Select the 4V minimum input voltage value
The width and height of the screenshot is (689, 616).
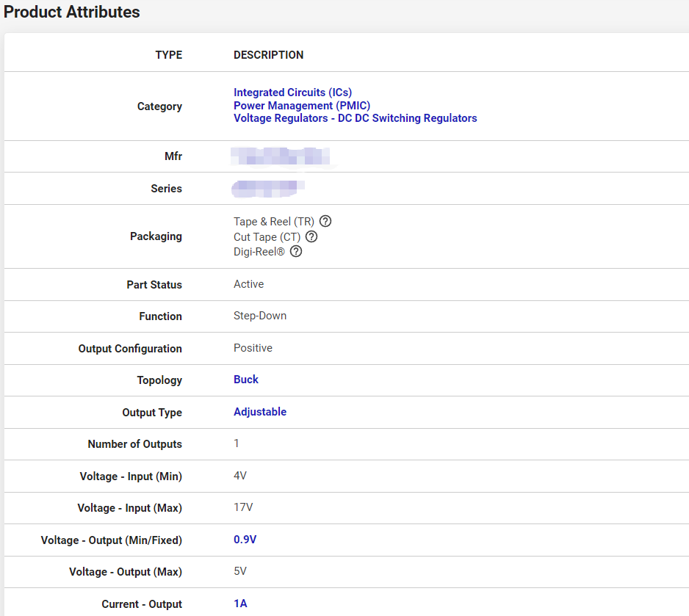[240, 476]
